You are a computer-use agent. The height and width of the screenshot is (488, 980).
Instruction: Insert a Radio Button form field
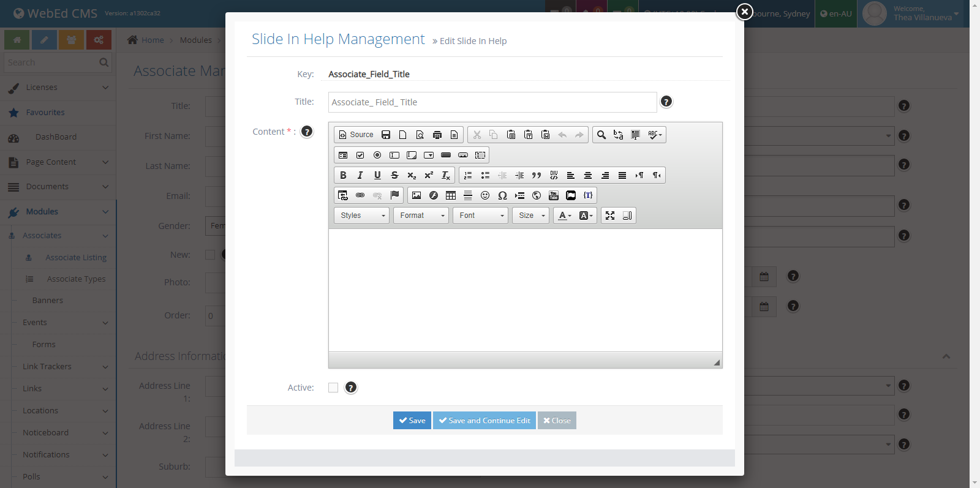click(377, 155)
